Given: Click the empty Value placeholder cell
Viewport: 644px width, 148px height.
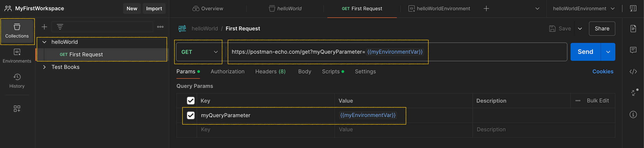Looking at the screenshot, I should click(x=404, y=130).
